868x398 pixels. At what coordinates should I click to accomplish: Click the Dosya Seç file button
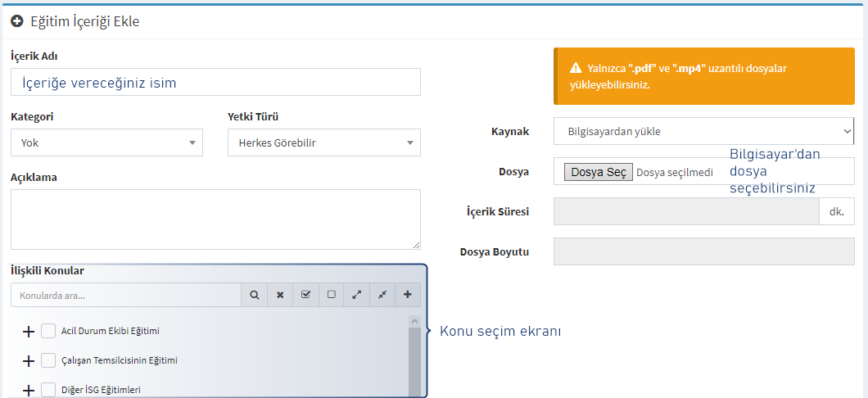click(x=599, y=172)
